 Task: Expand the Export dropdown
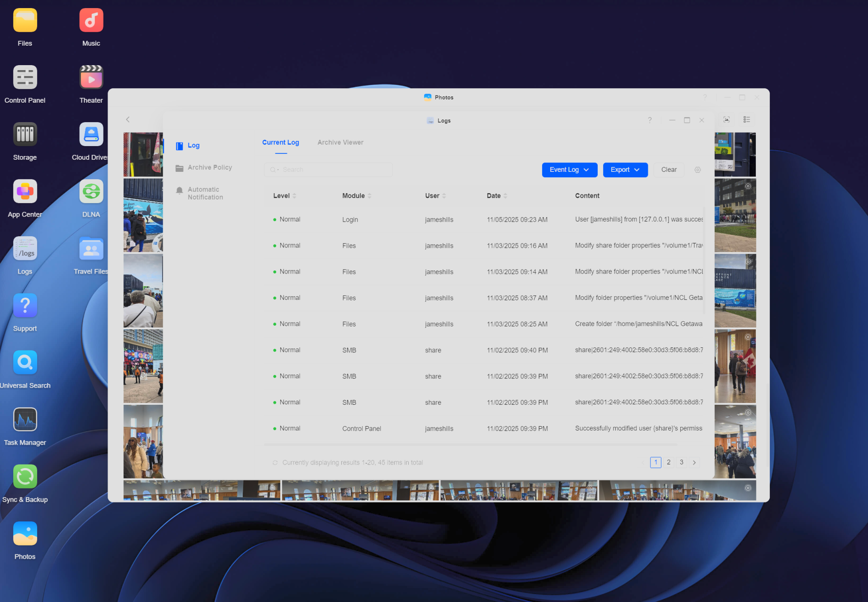625,170
